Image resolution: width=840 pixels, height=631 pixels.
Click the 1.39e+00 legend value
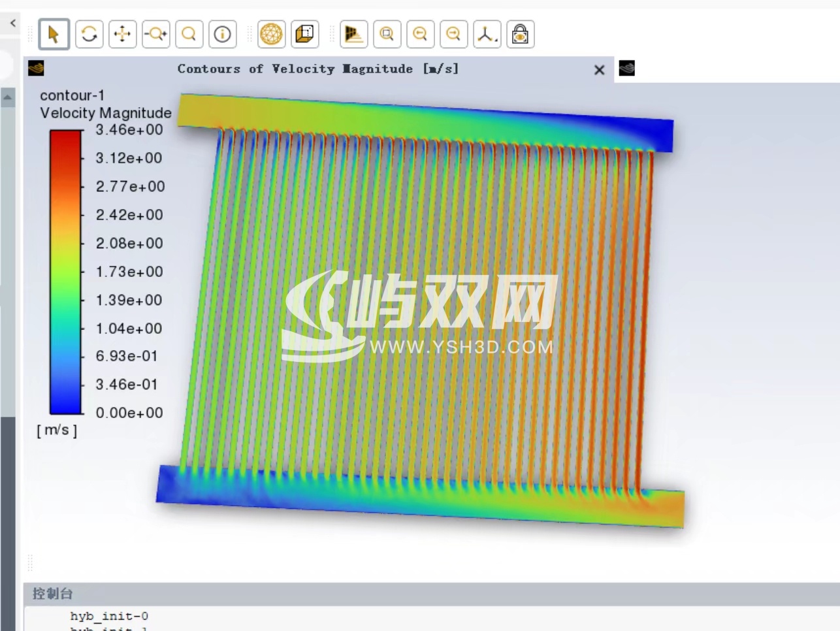129,300
